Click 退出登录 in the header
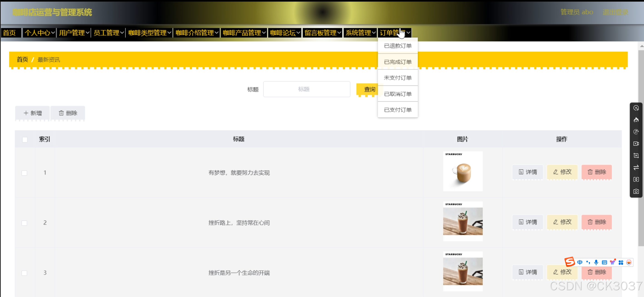The width and height of the screenshot is (644, 297). pos(615,12)
